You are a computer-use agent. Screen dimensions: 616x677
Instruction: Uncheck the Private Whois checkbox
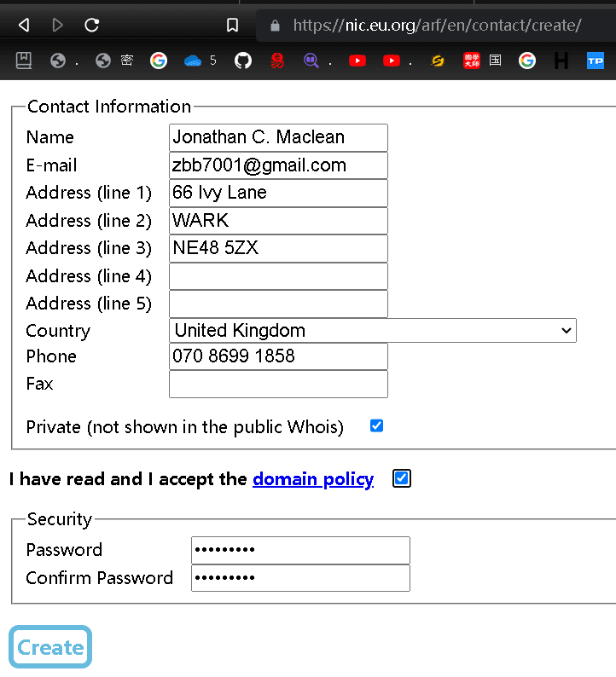point(376,425)
